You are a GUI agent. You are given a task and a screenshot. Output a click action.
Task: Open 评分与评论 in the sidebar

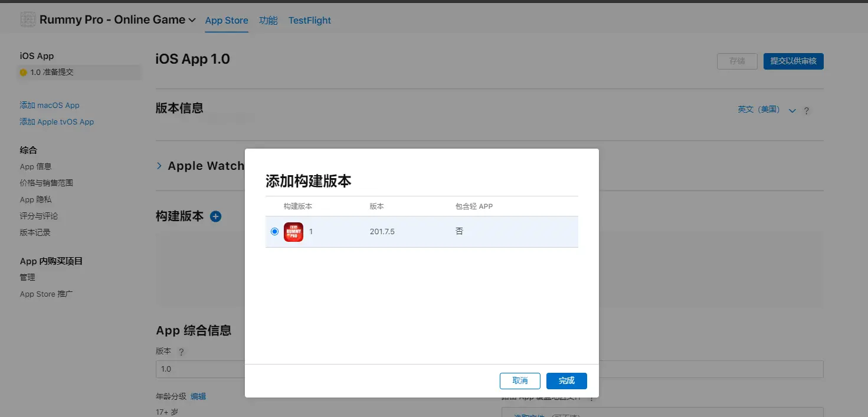tap(39, 216)
